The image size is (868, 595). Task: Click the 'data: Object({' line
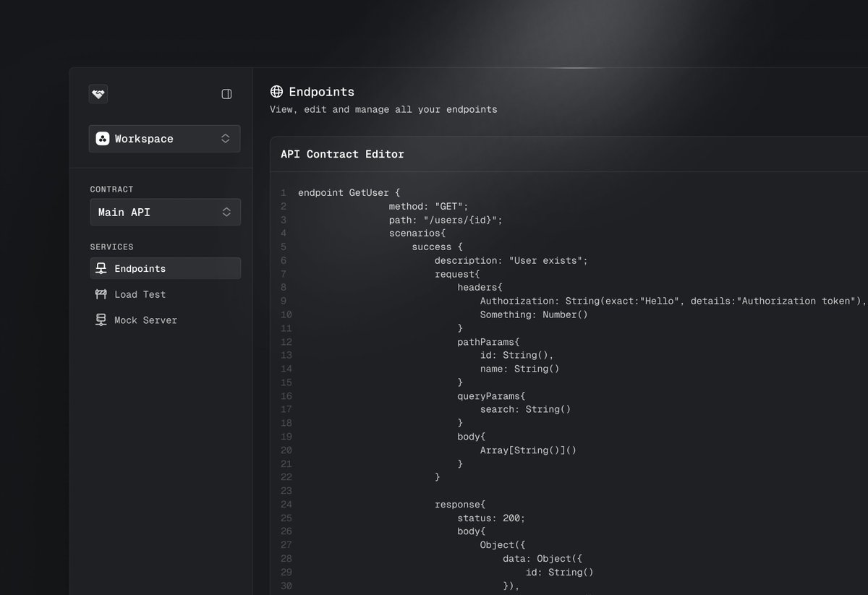542,559
